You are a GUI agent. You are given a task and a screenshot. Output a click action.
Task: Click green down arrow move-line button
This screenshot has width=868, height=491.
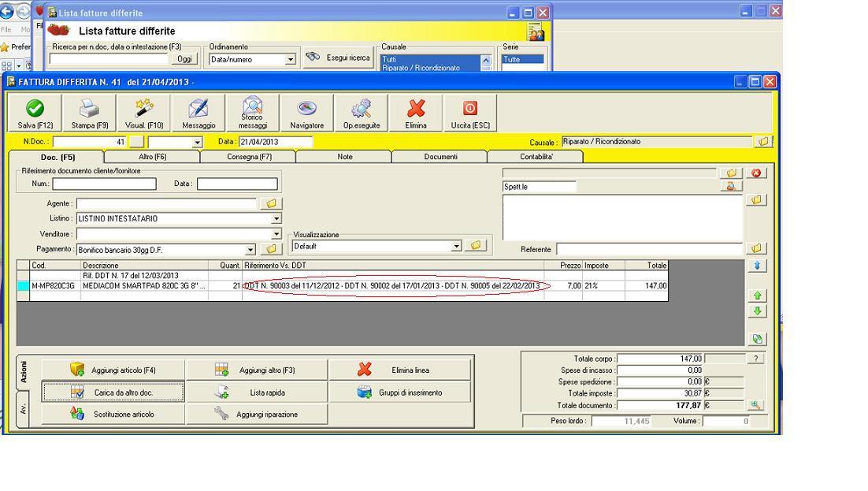[x=757, y=311]
